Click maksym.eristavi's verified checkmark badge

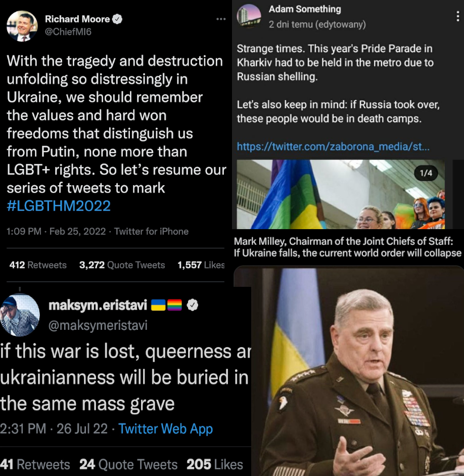192,305
